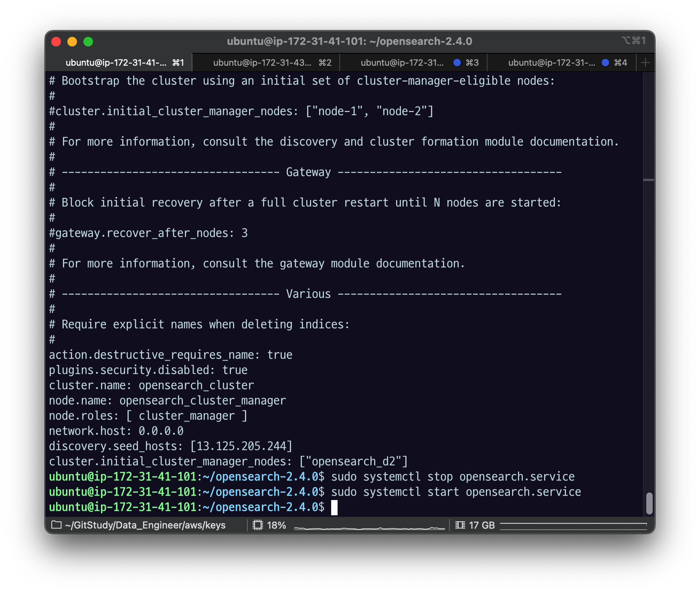Click the red close window button
Viewport: 700px width, 593px height.
pos(56,42)
